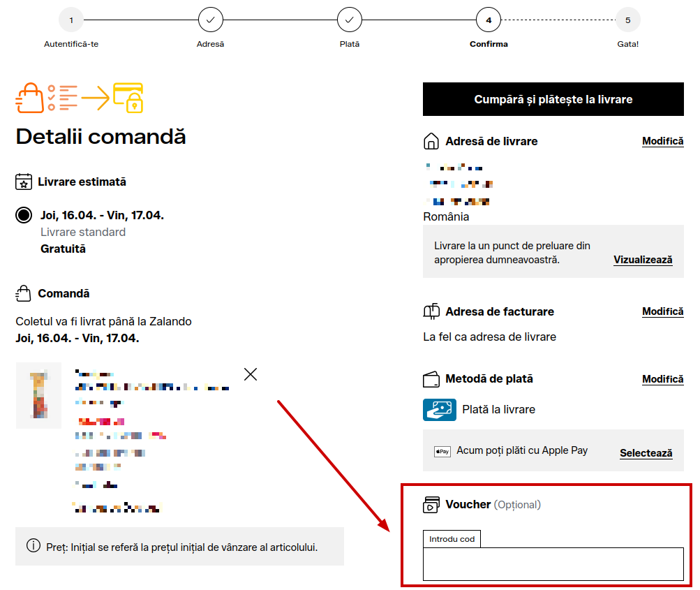Click 'Selectează' for Apple Pay
Screen dimensions: 700x590
(646, 453)
